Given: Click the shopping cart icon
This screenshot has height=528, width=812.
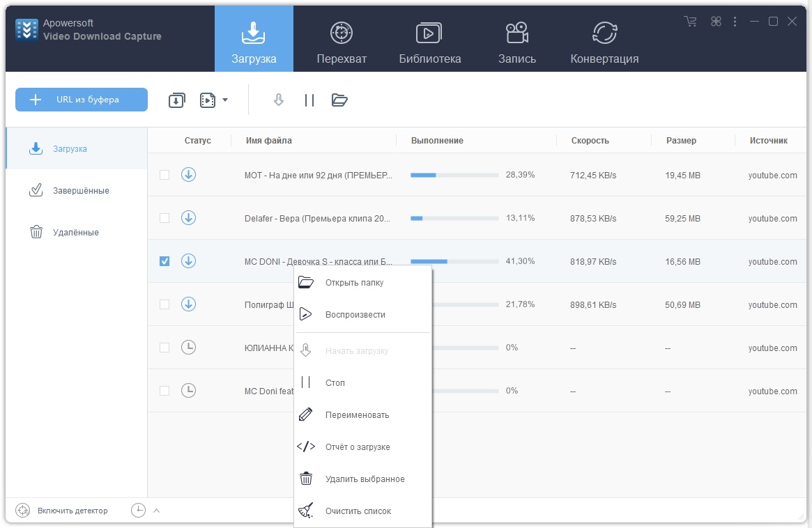Looking at the screenshot, I should pyautogui.click(x=690, y=22).
